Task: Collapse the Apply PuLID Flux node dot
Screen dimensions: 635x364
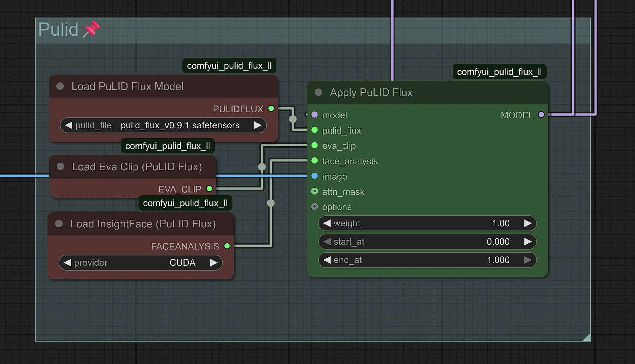Action: point(319,92)
